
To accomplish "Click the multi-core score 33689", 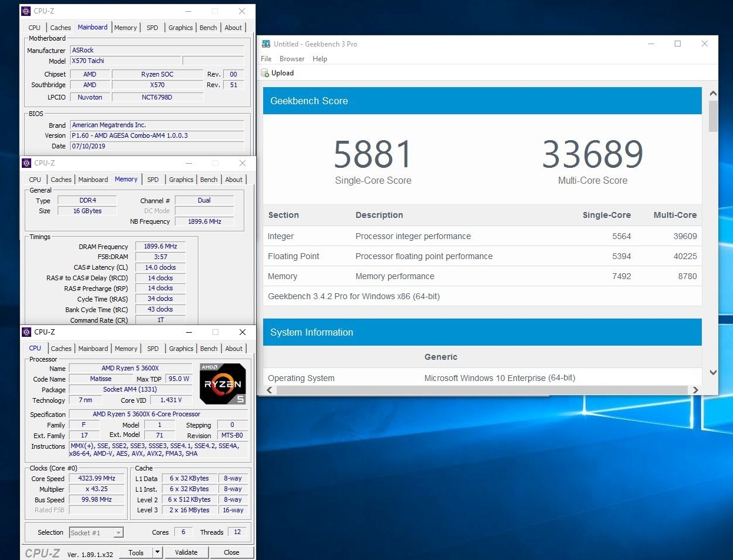I will coord(592,154).
